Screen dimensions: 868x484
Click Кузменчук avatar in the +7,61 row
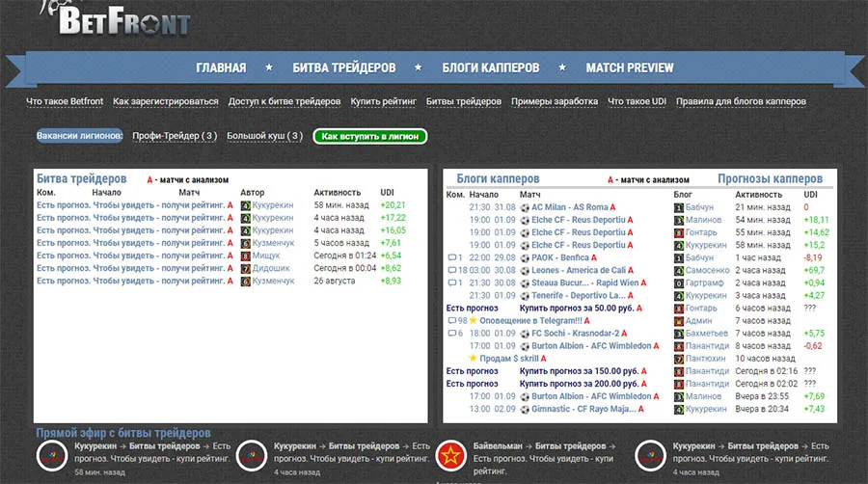[246, 243]
